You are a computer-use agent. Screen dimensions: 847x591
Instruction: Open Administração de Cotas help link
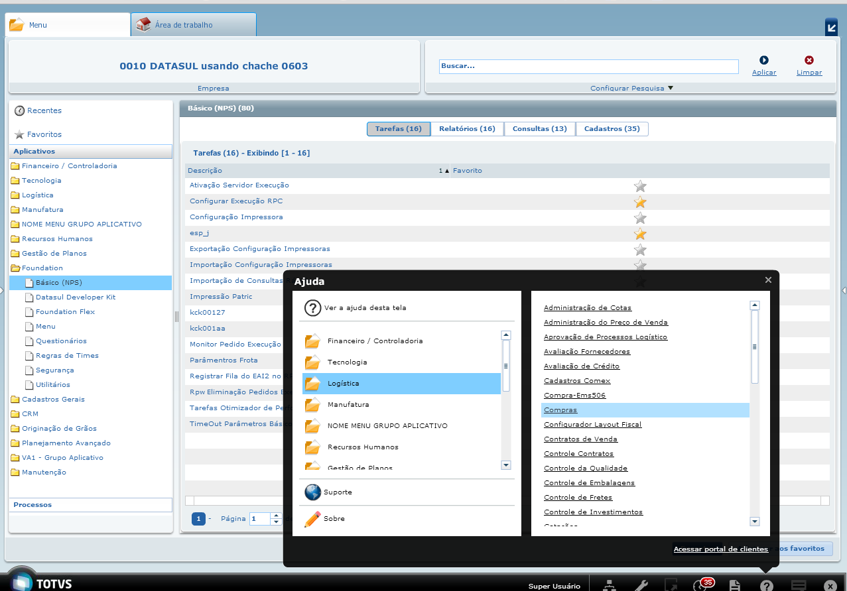[587, 308]
